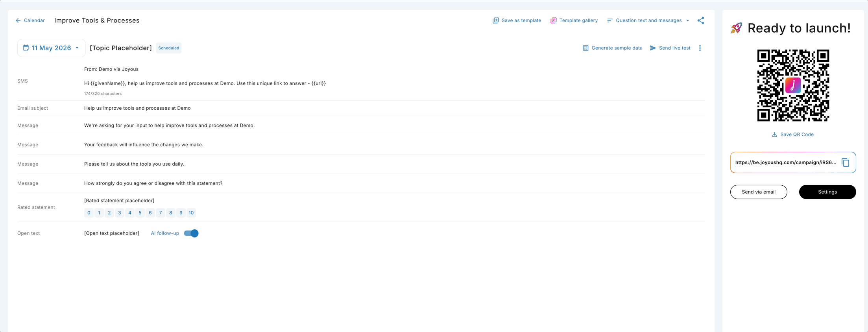Screen dimensions: 868x332
Task: Expand Question text and messages dropdown
Action: 648,20
